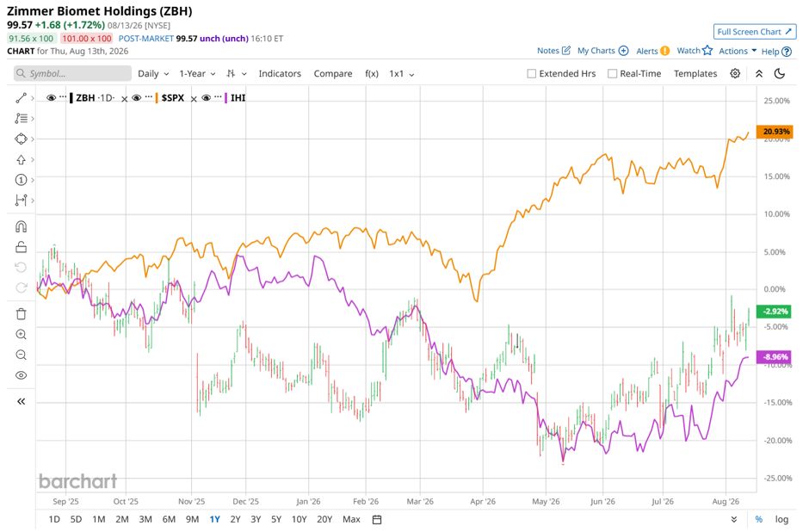Open the Indicators menu
This screenshot has height=532, width=809.
click(280, 73)
